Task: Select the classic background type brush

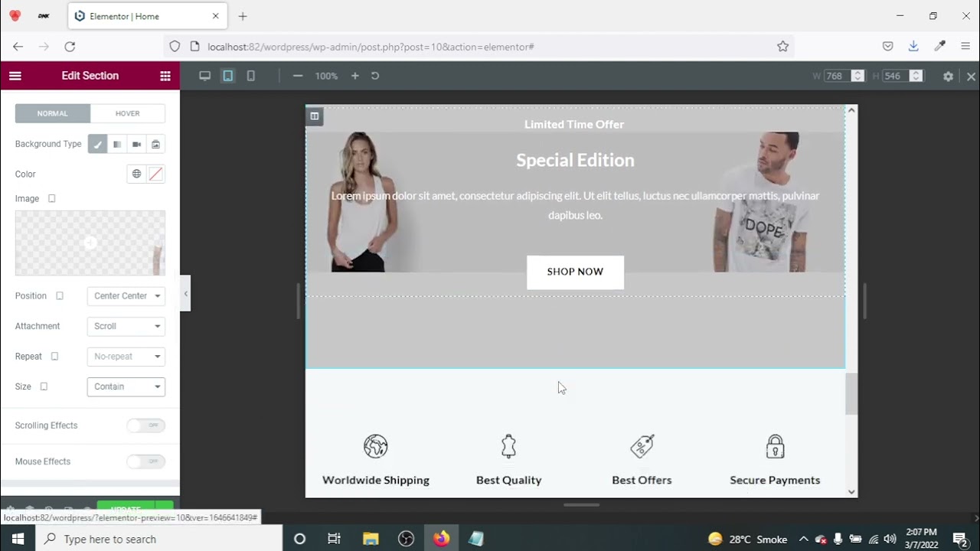Action: point(97,144)
